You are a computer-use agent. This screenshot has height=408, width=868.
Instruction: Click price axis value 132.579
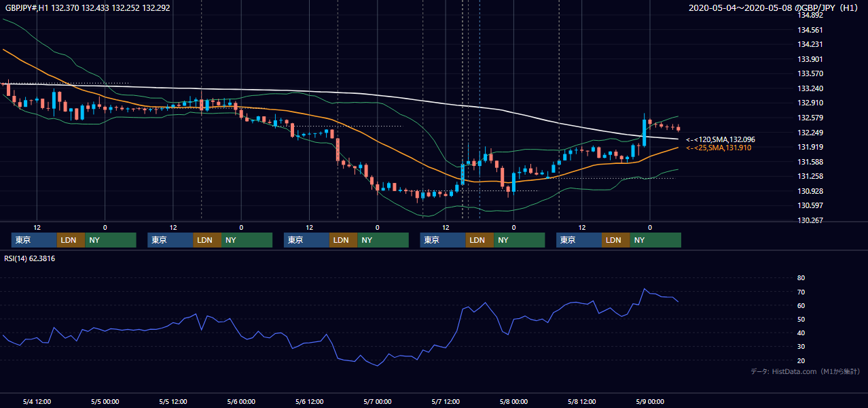810,118
